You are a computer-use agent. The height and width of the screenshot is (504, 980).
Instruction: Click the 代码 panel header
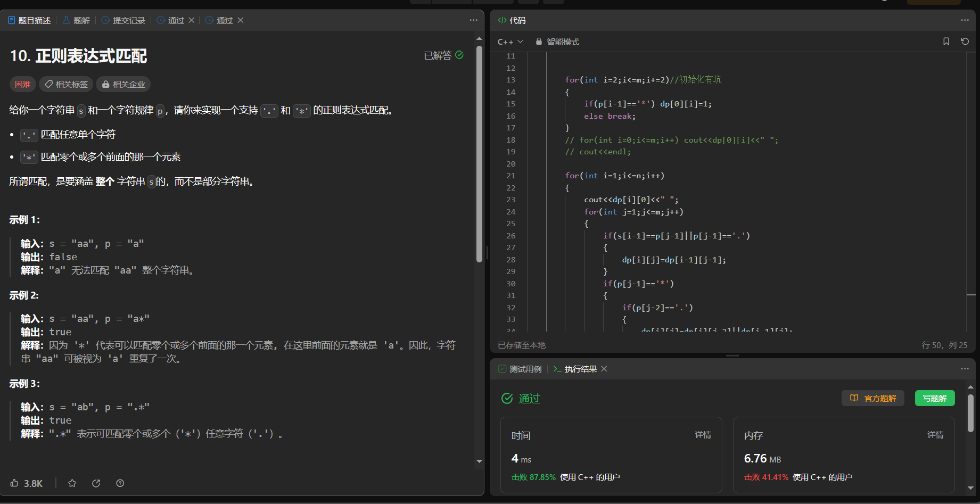512,20
